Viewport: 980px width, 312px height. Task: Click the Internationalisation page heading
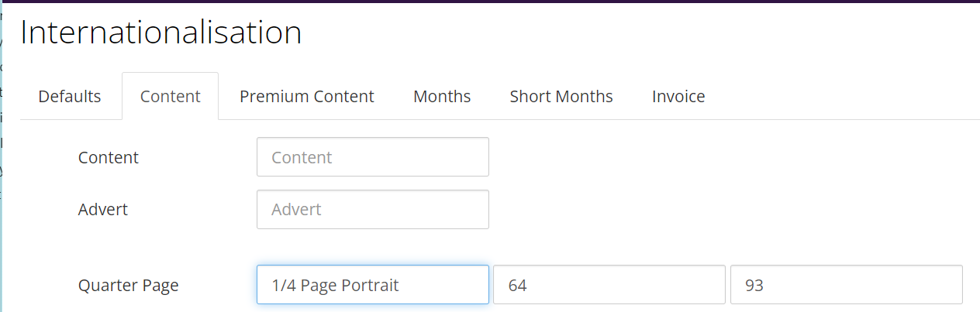point(161,33)
